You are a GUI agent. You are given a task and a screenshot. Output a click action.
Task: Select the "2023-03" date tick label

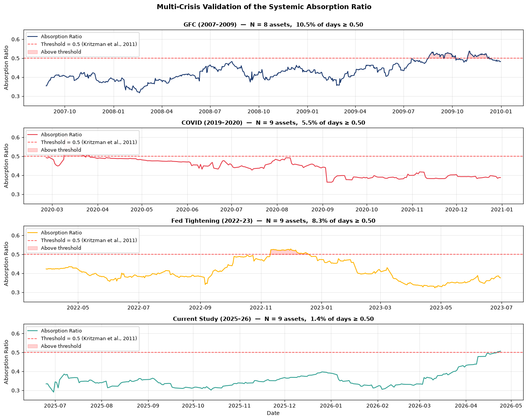[380, 307]
